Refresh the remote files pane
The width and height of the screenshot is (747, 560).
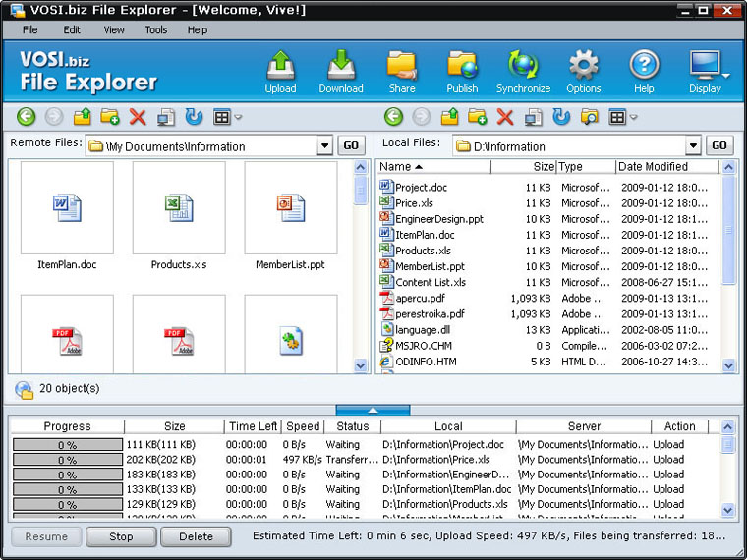tap(194, 117)
